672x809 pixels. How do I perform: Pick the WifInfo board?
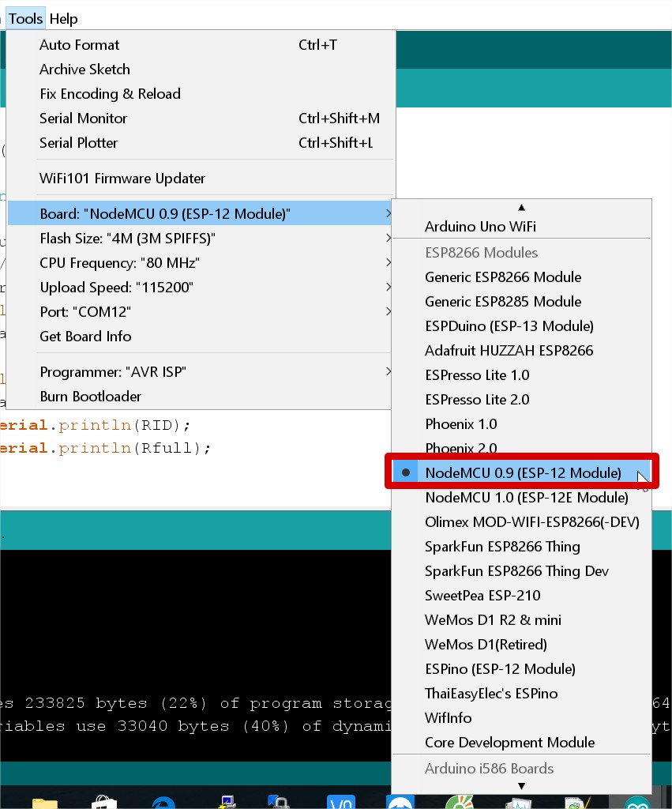click(521, 718)
